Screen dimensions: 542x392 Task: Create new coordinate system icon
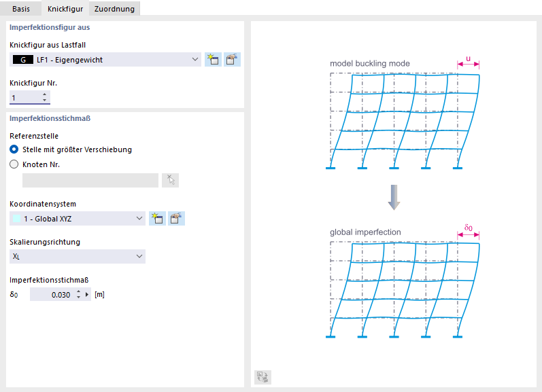pyautogui.click(x=157, y=218)
